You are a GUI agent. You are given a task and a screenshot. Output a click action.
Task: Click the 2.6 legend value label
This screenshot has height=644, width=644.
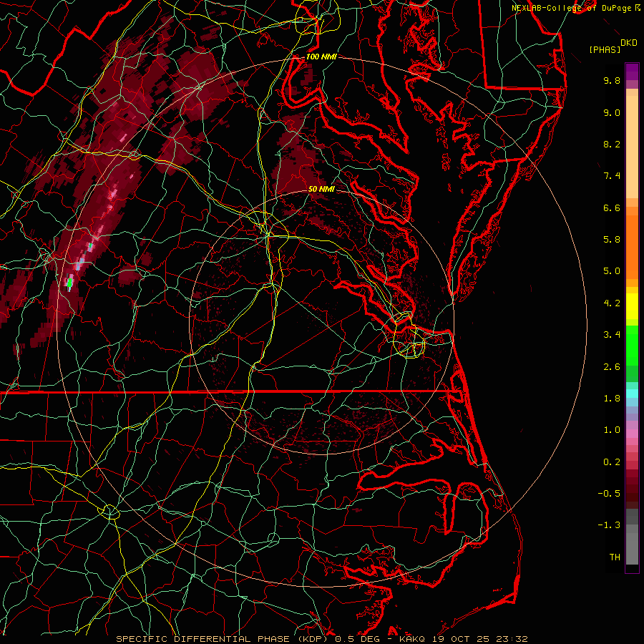coord(612,367)
